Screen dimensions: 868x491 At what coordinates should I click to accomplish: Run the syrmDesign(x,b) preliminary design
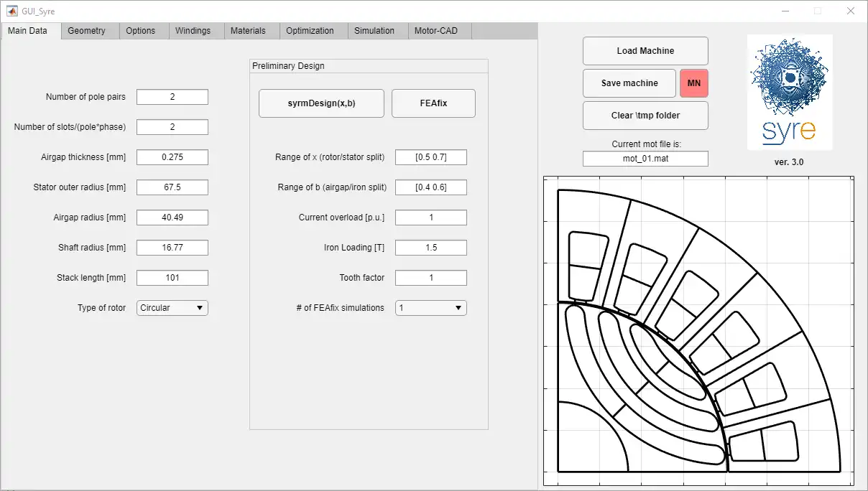(321, 103)
